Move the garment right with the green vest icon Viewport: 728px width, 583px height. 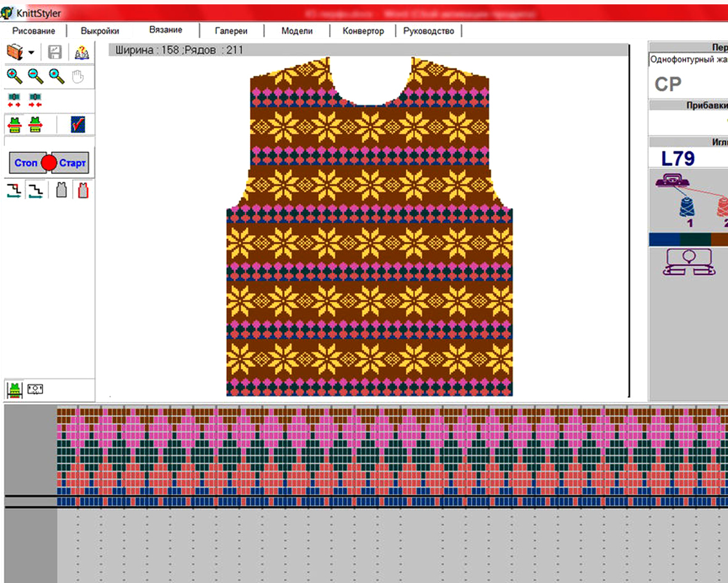point(35,125)
